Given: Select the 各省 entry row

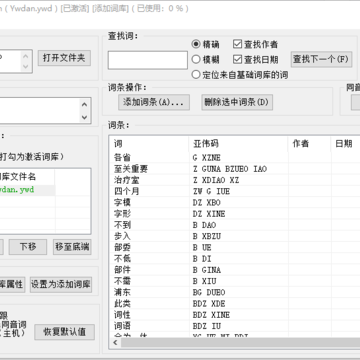Looking at the screenshot, I should tap(235, 157).
